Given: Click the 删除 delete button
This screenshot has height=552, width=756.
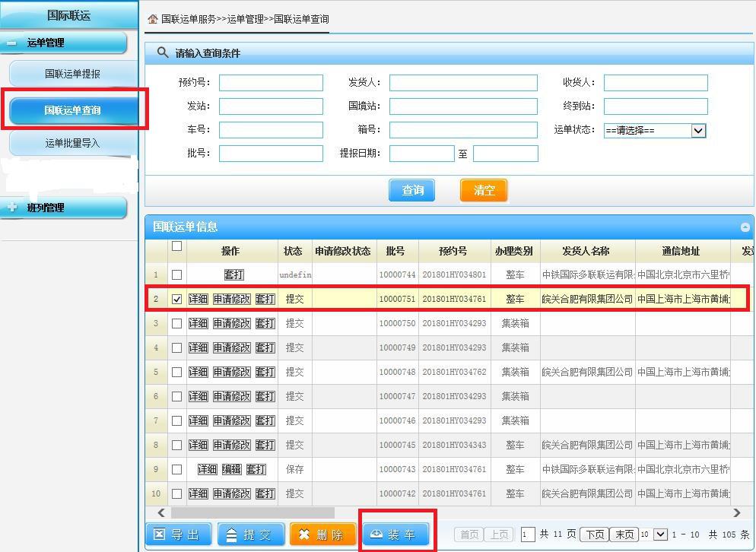Looking at the screenshot, I should pos(323,535).
